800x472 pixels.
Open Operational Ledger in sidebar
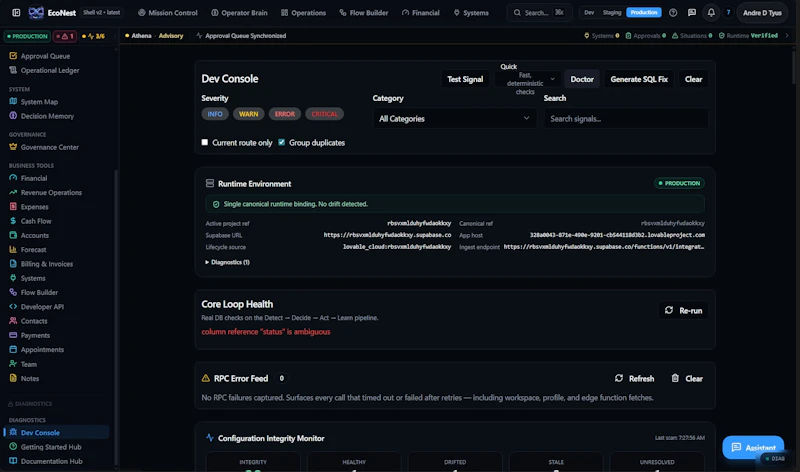click(44, 70)
